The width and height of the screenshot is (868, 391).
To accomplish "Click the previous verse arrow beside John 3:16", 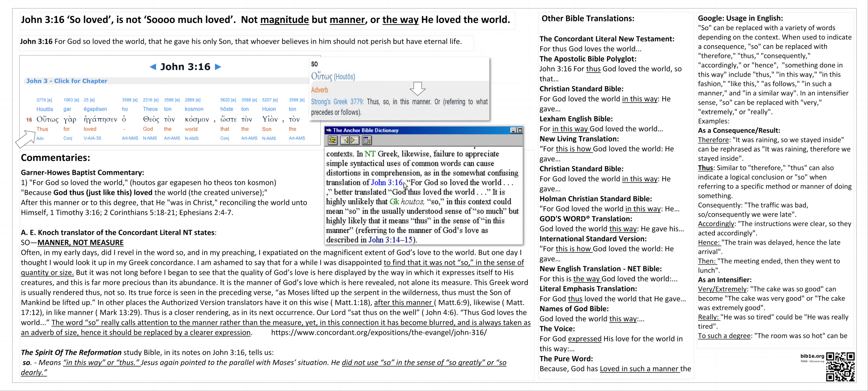I will pyautogui.click(x=153, y=67).
